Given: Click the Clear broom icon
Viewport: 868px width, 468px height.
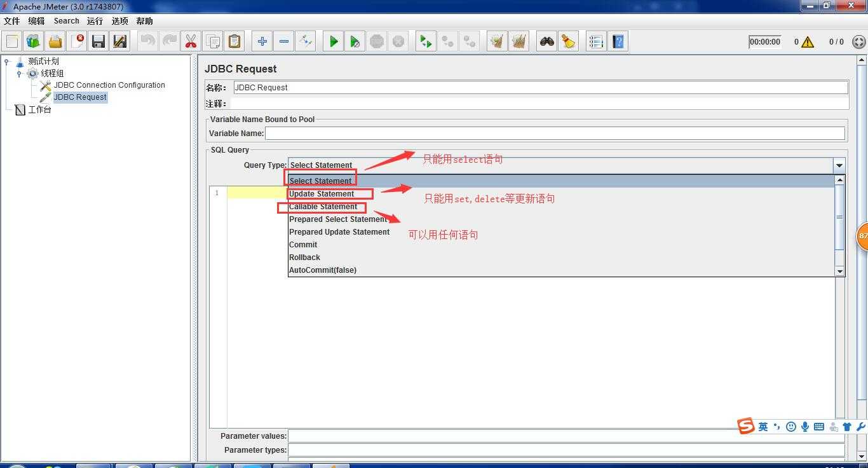Looking at the screenshot, I should 497,42.
